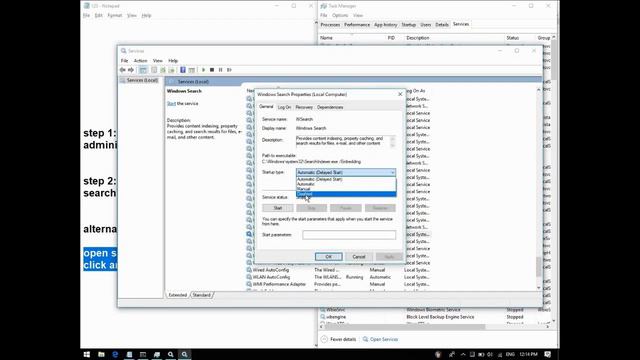This screenshot has width=640, height=360.
Task: Open Users tab in Task Manager
Action: click(x=426, y=25)
